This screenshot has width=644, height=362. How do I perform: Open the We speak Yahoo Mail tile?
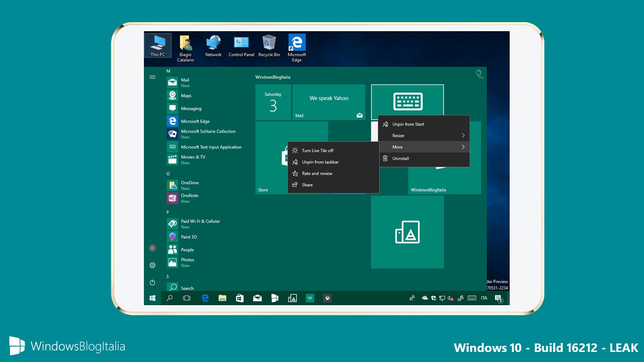point(329,102)
